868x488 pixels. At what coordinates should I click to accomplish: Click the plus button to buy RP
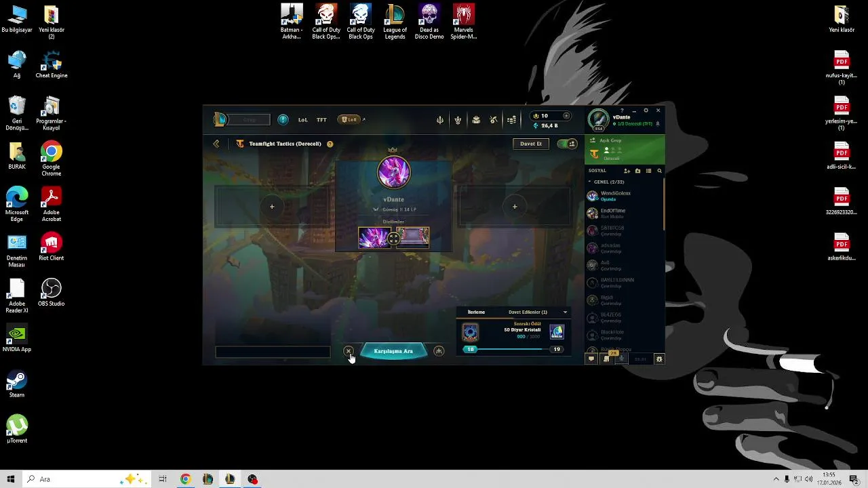coord(567,116)
